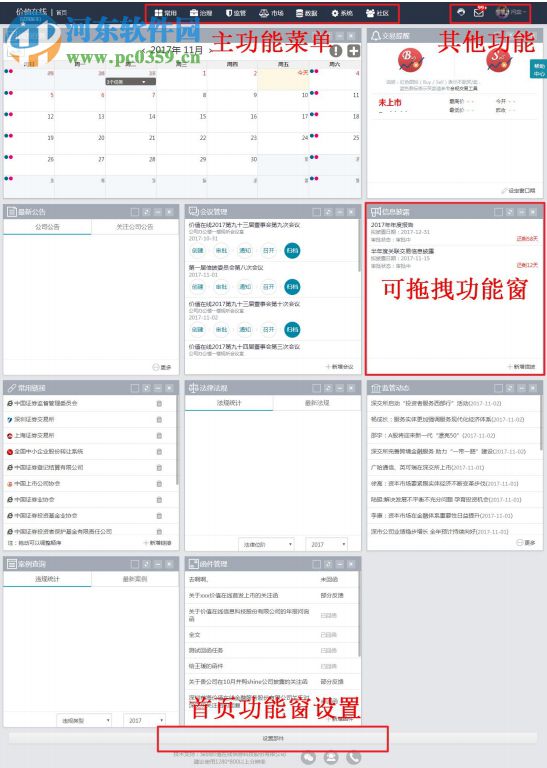Click 更多 in the 监管动态 panel

[x=526, y=543]
